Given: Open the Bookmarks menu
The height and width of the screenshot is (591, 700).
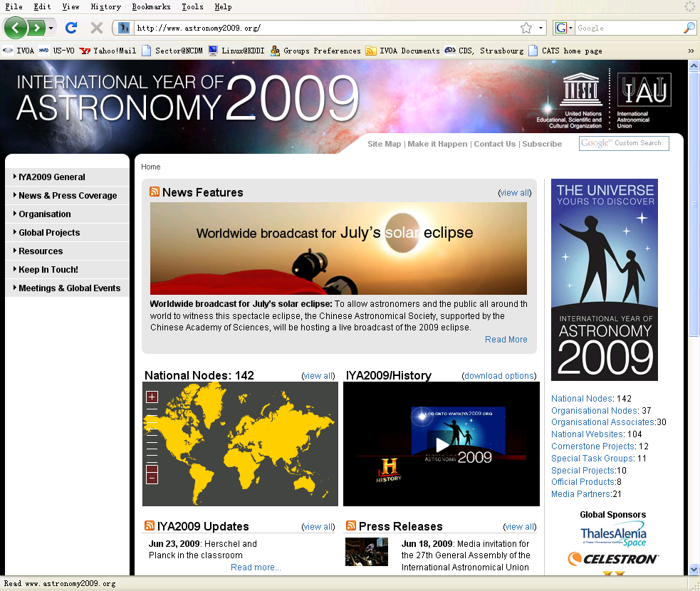Looking at the screenshot, I should point(151,6).
